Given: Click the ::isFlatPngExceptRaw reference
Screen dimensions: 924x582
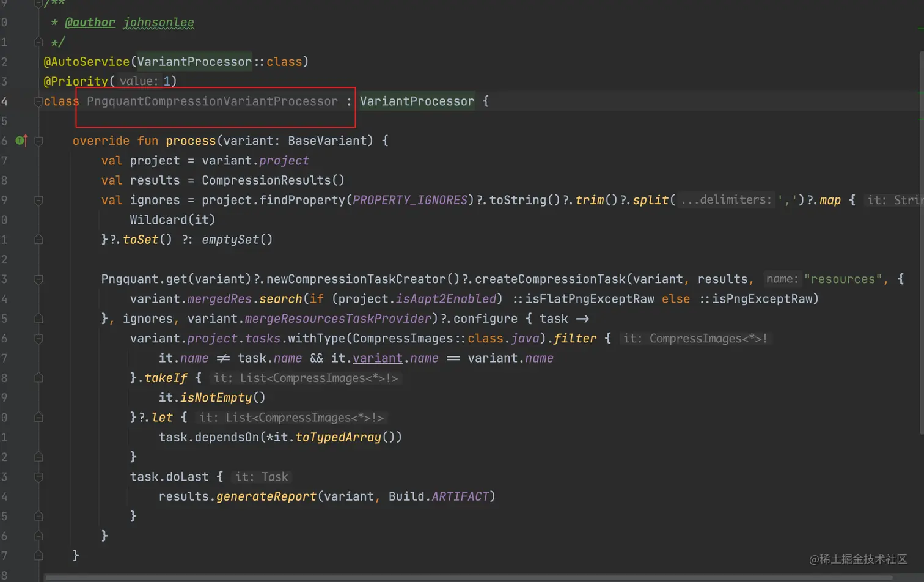Looking at the screenshot, I should click(x=584, y=299).
